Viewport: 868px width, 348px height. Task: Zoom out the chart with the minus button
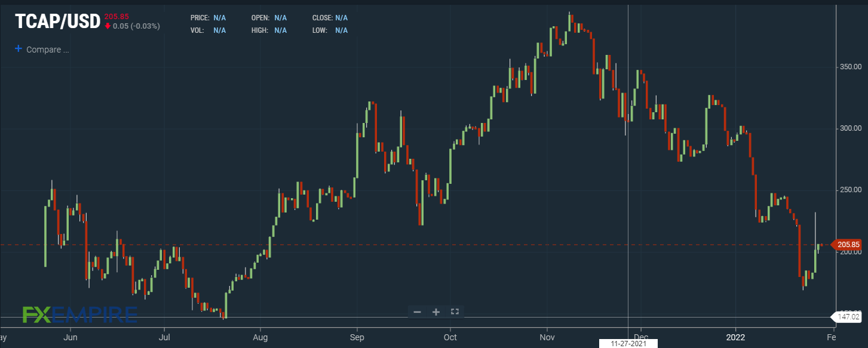point(417,312)
